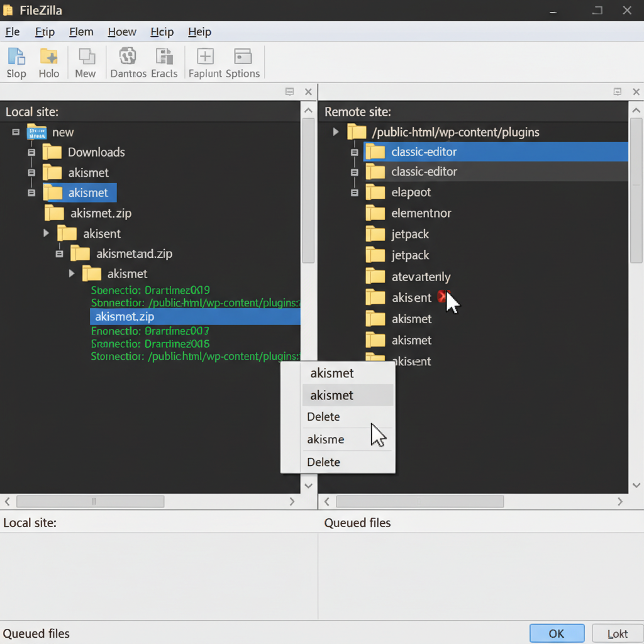Screen dimensions: 644x644
Task: Click the Lokt button
Action: [618, 633]
